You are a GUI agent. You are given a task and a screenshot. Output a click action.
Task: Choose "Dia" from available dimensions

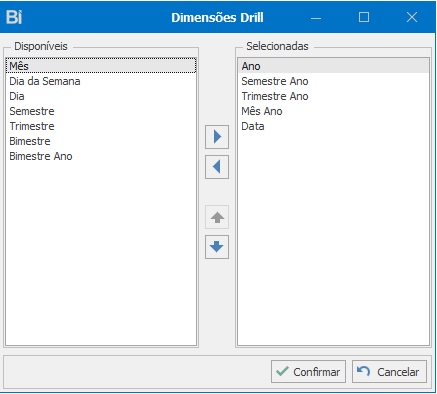[x=101, y=96]
